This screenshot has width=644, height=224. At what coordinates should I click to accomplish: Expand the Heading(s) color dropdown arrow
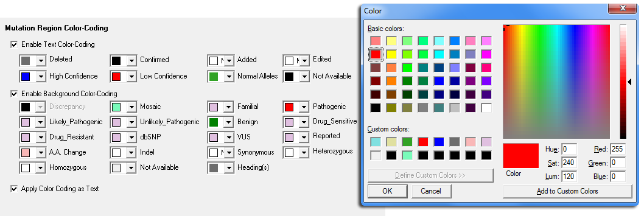click(x=228, y=168)
